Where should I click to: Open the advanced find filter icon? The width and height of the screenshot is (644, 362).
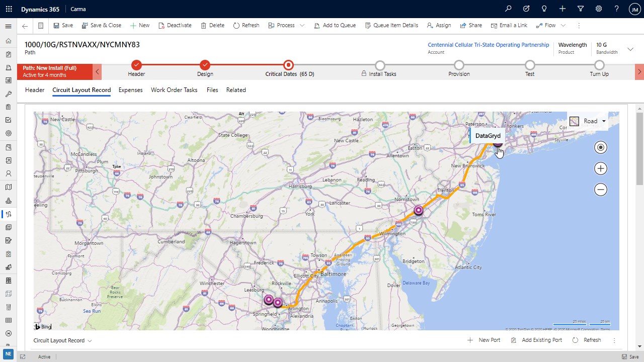pyautogui.click(x=581, y=9)
